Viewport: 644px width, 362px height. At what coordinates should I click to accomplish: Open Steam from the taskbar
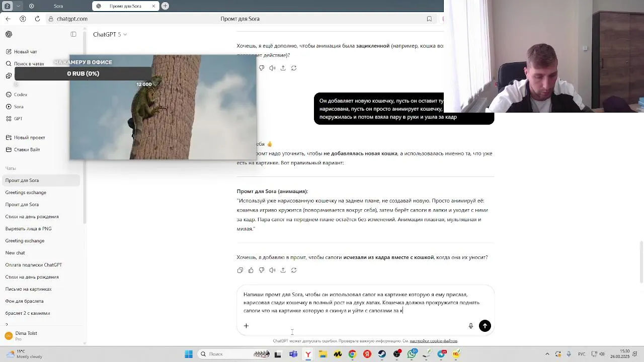pyautogui.click(x=382, y=354)
